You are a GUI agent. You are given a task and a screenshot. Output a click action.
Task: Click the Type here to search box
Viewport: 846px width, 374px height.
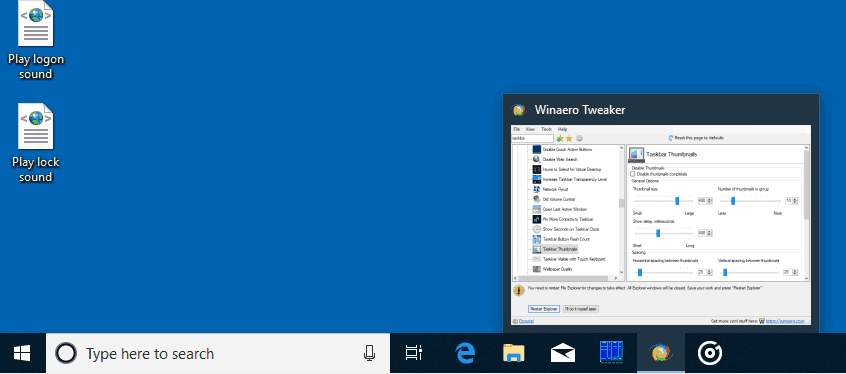point(217,353)
